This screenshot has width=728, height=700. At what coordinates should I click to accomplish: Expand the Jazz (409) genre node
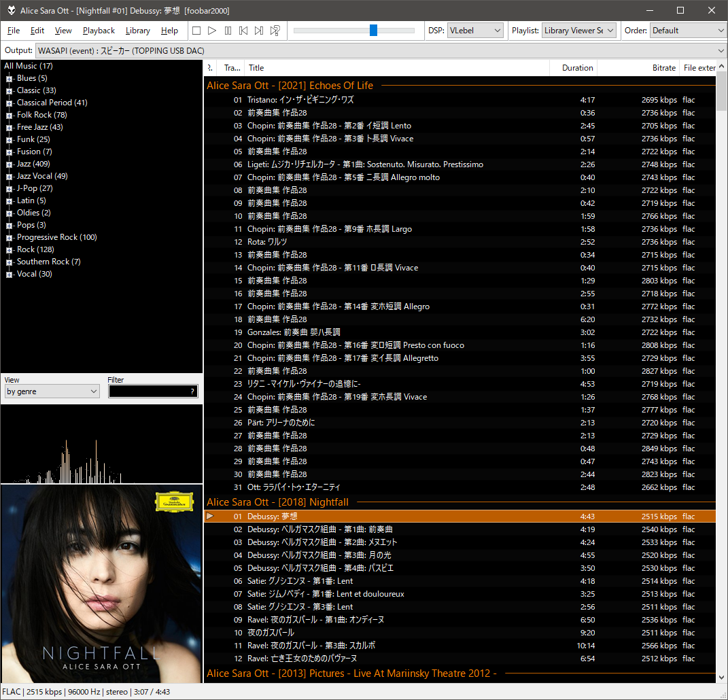(9, 164)
